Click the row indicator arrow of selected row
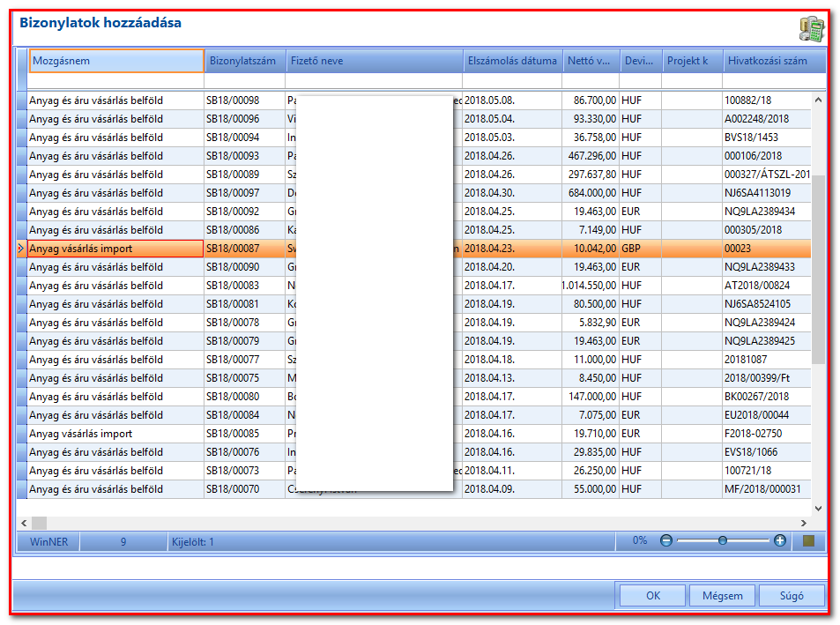Image resolution: width=840 pixels, height=625 pixels. coord(21,249)
